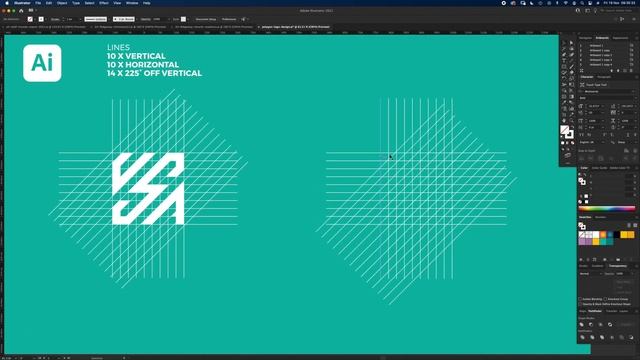Enable the Isolate Blending checkbox

(580, 299)
